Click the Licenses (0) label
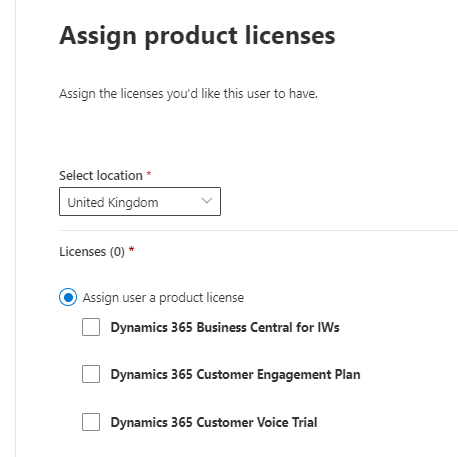 pyautogui.click(x=92, y=251)
